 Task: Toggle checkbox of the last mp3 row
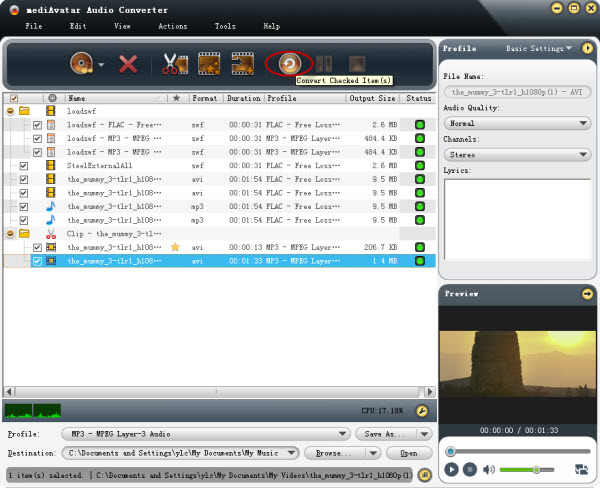pos(24,220)
